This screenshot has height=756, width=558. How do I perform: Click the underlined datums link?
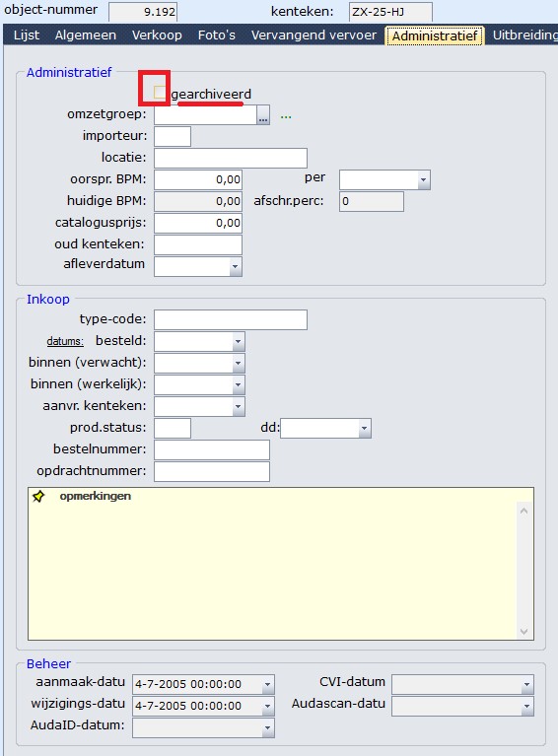(65, 341)
